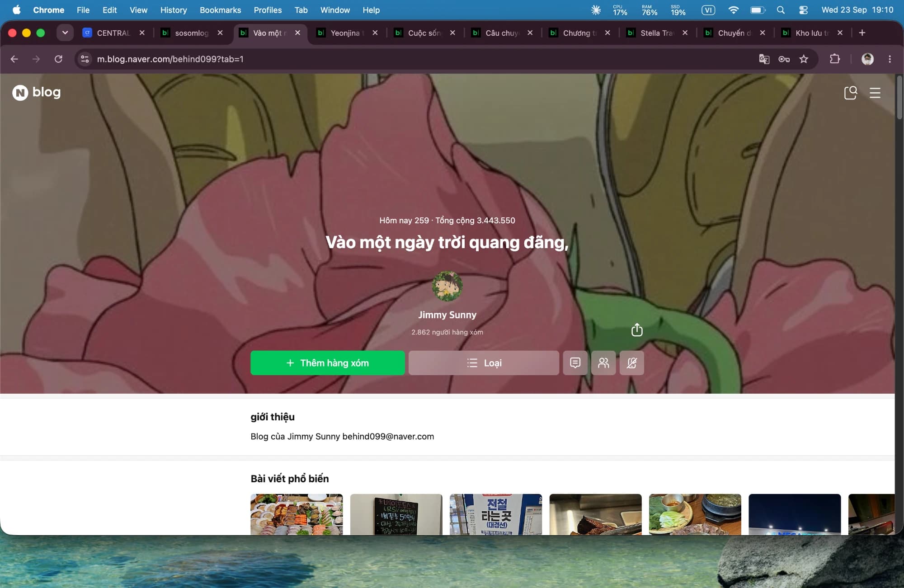
Task: Open the night sky popular post thumbnail
Action: (795, 514)
